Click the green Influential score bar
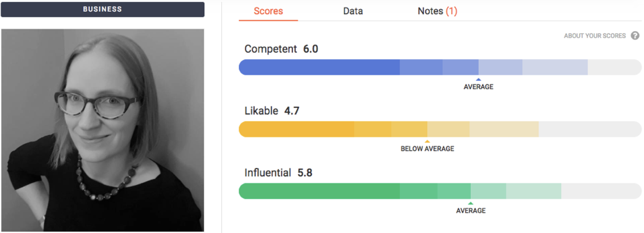The image size is (644, 233). point(440,191)
